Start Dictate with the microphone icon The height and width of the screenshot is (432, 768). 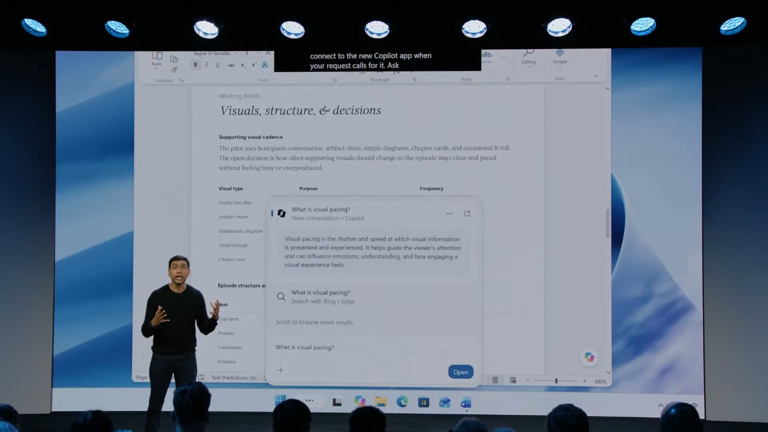(560, 52)
